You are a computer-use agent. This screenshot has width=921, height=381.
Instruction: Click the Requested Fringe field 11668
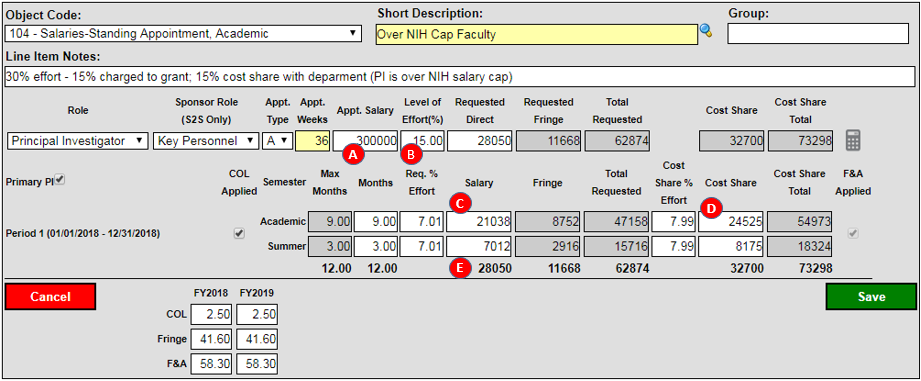pyautogui.click(x=548, y=141)
